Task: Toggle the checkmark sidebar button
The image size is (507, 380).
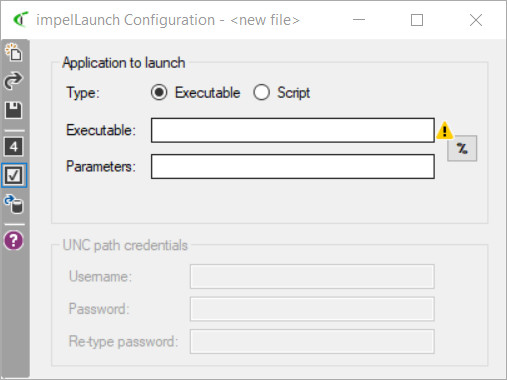Action: point(14,175)
